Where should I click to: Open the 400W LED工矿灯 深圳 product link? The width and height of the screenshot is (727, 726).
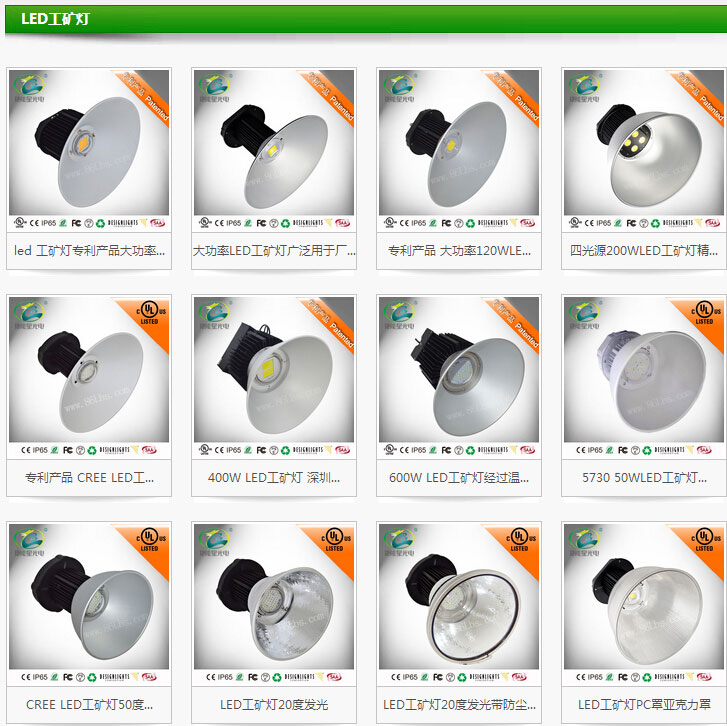[x=274, y=478]
